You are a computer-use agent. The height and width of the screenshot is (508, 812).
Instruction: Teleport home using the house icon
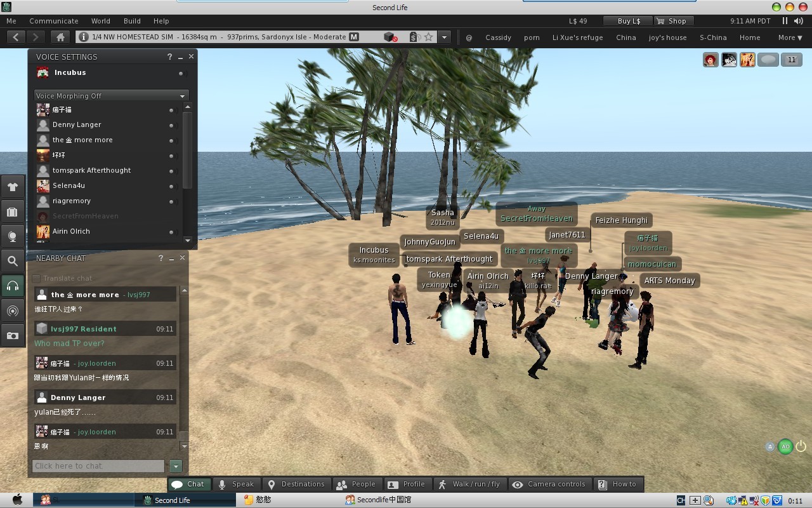click(x=60, y=37)
